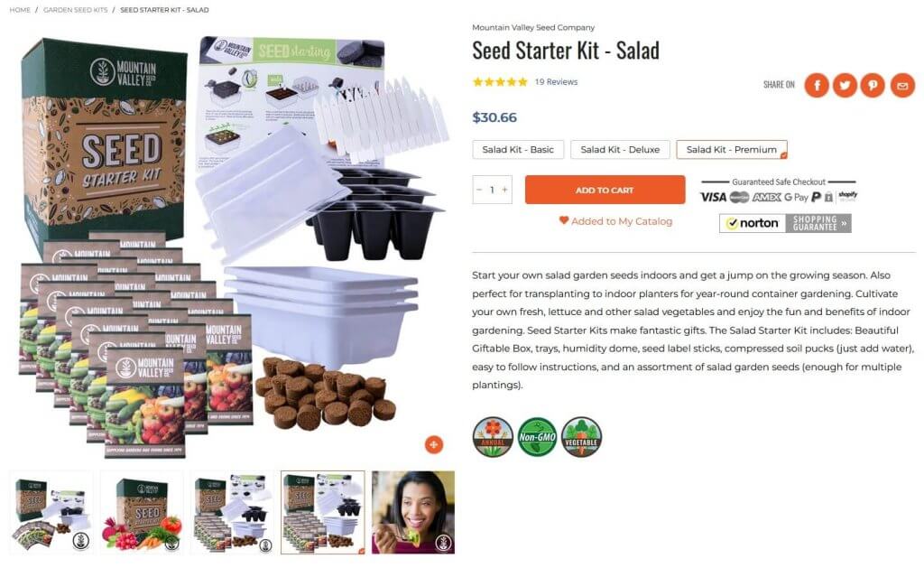Viewport: 924px width, 577px height.
Task: View thumbnail of woman eating salad
Action: pyautogui.click(x=413, y=512)
